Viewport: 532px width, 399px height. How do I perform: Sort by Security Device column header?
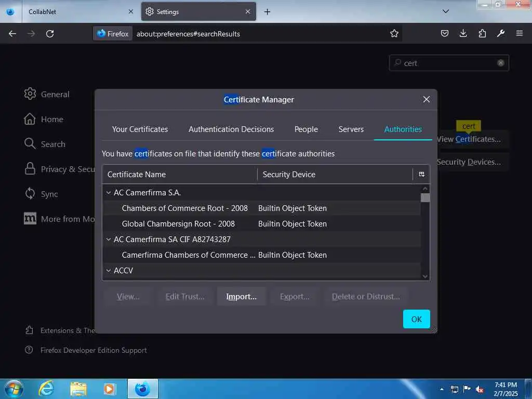[335, 174]
